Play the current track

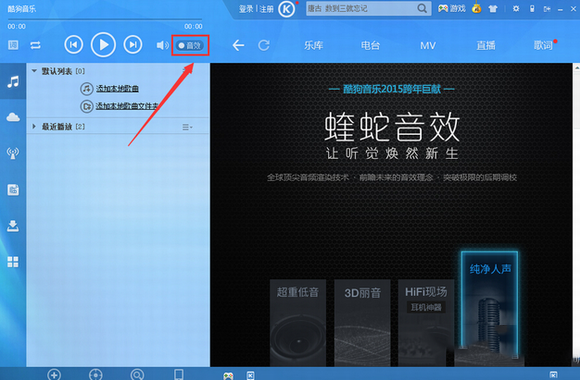pyautogui.click(x=103, y=45)
